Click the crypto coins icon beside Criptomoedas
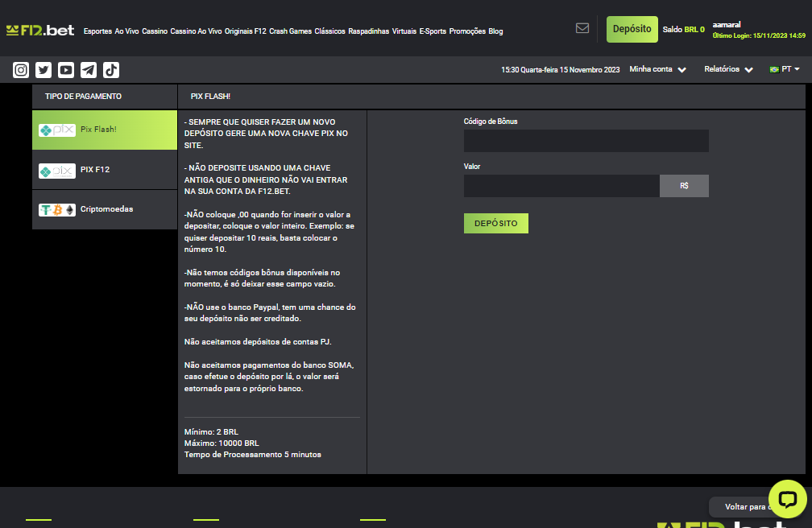Image resolution: width=812 pixels, height=528 pixels. click(x=57, y=209)
